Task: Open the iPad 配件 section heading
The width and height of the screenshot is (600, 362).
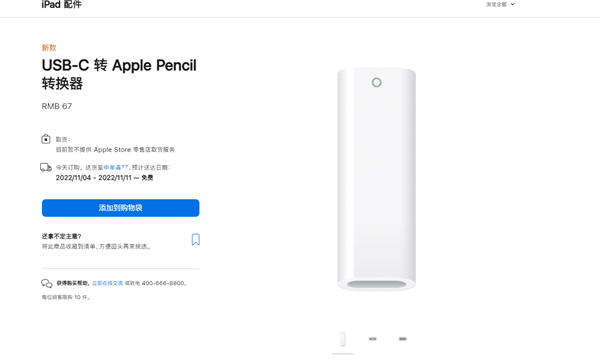Action: [62, 5]
